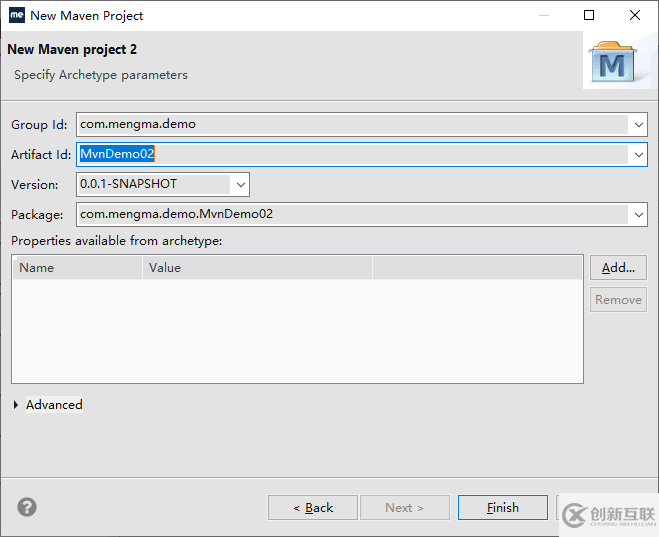Image resolution: width=659 pixels, height=537 pixels.
Task: Click Finish to create the project
Action: pyautogui.click(x=502, y=507)
